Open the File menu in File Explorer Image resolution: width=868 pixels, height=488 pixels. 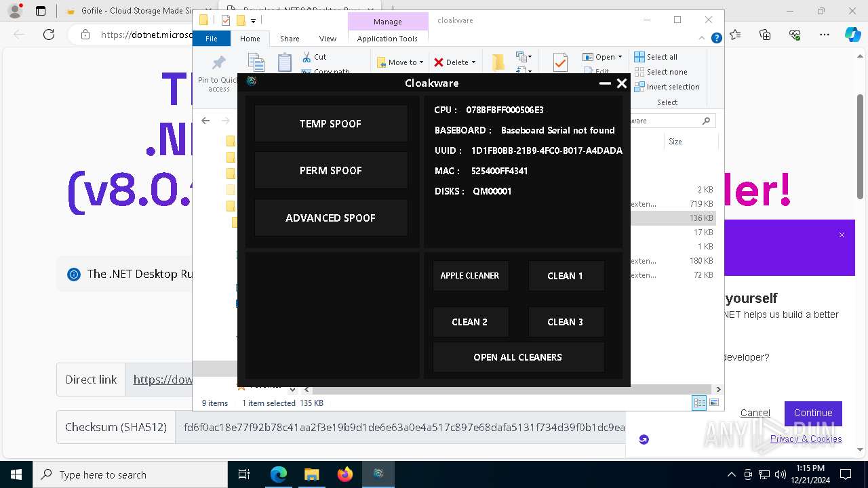point(212,39)
